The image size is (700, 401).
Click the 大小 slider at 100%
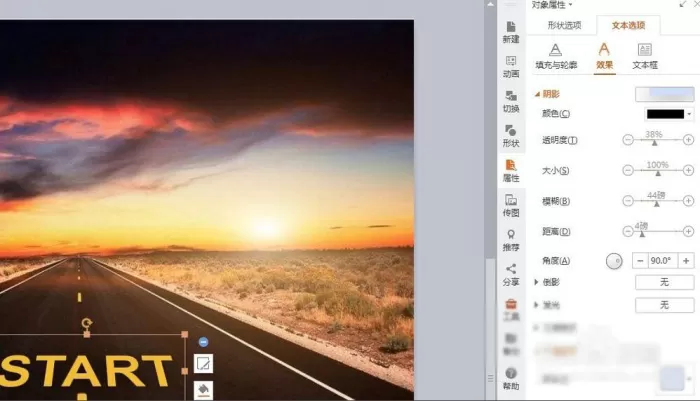click(658, 171)
